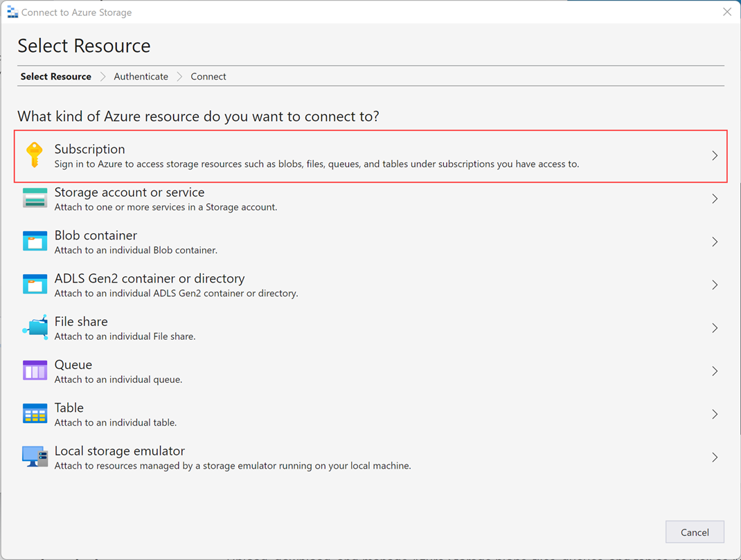Select the Authenticate breadcrumb step
741x560 pixels.
click(x=141, y=77)
